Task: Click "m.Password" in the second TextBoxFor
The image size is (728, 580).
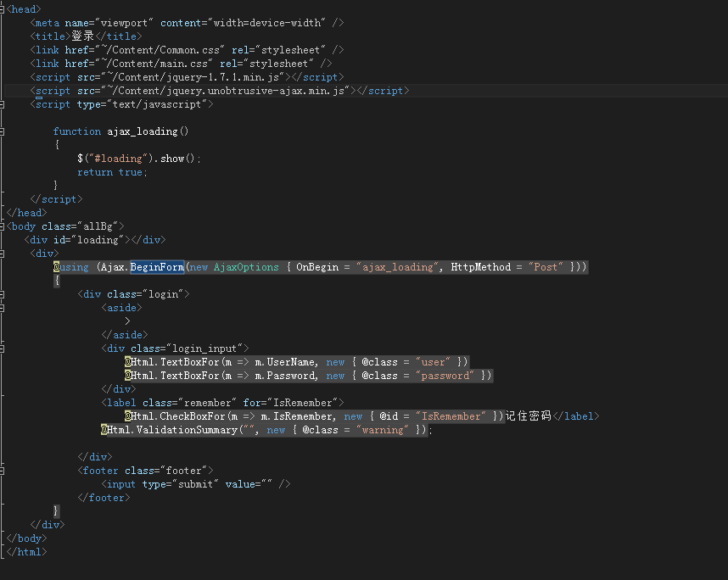Action: point(284,376)
